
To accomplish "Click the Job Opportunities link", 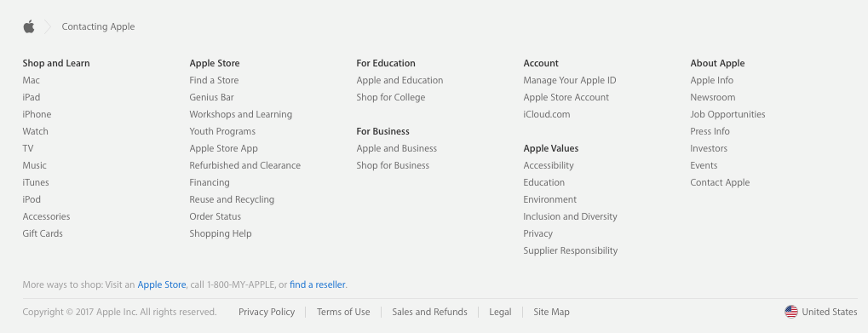I will [727, 114].
